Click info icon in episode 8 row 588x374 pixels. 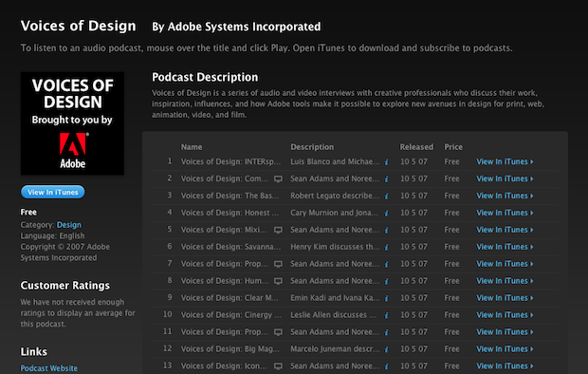[x=386, y=281]
